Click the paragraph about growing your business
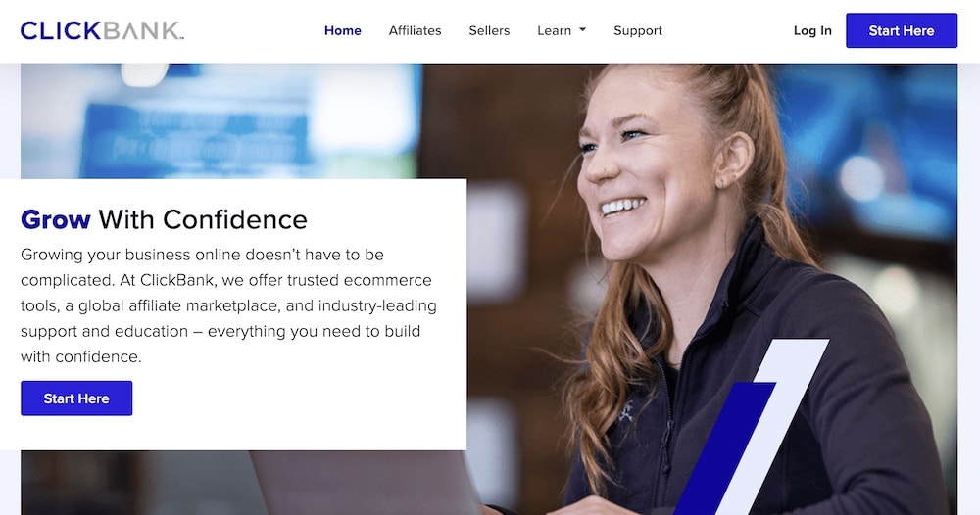 228,305
